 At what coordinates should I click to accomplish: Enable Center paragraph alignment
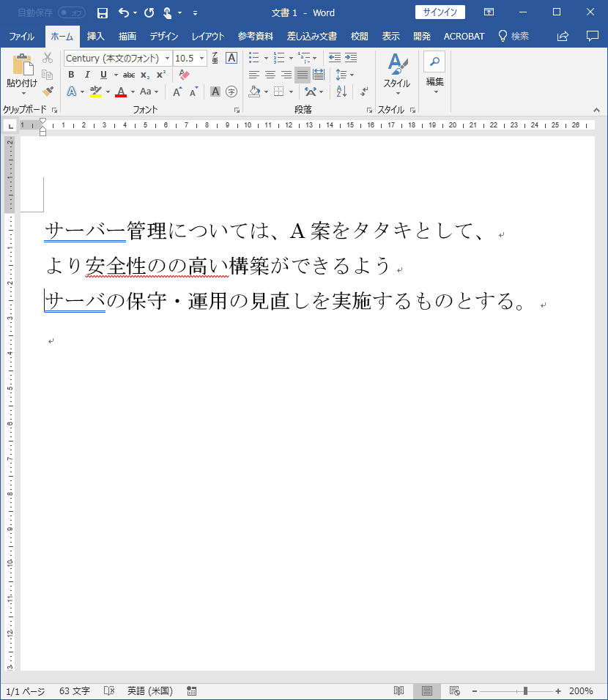tap(270, 75)
